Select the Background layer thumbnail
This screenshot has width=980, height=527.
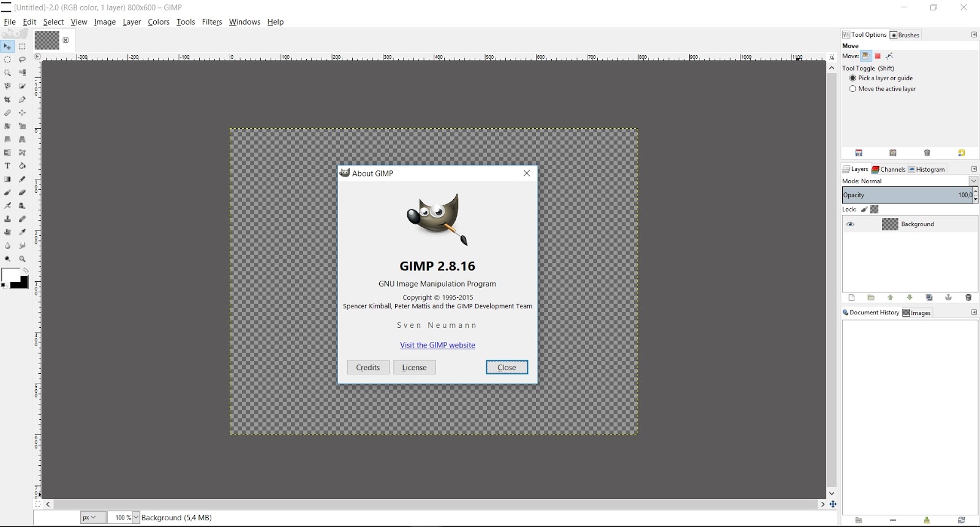pos(890,224)
